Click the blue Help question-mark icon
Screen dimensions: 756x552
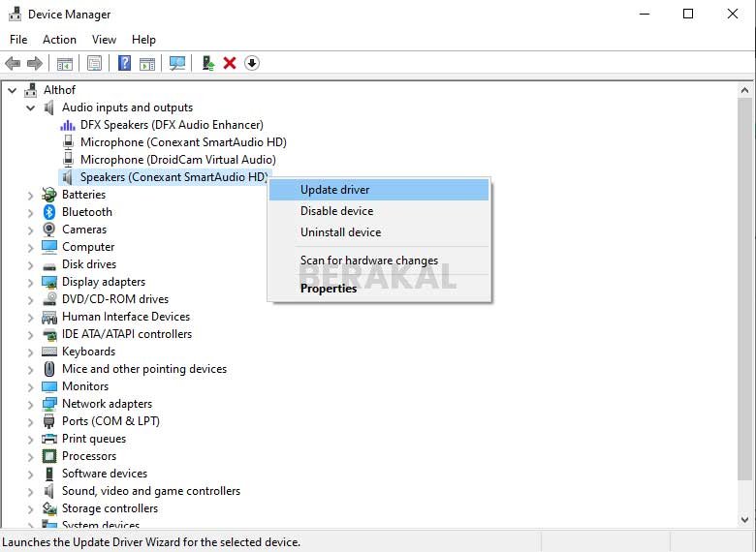point(124,63)
